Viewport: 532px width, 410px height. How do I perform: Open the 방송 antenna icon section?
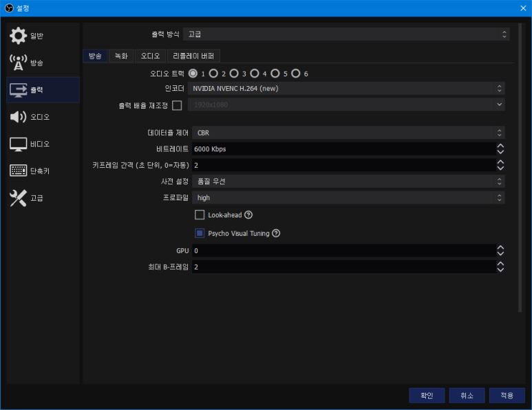18,63
